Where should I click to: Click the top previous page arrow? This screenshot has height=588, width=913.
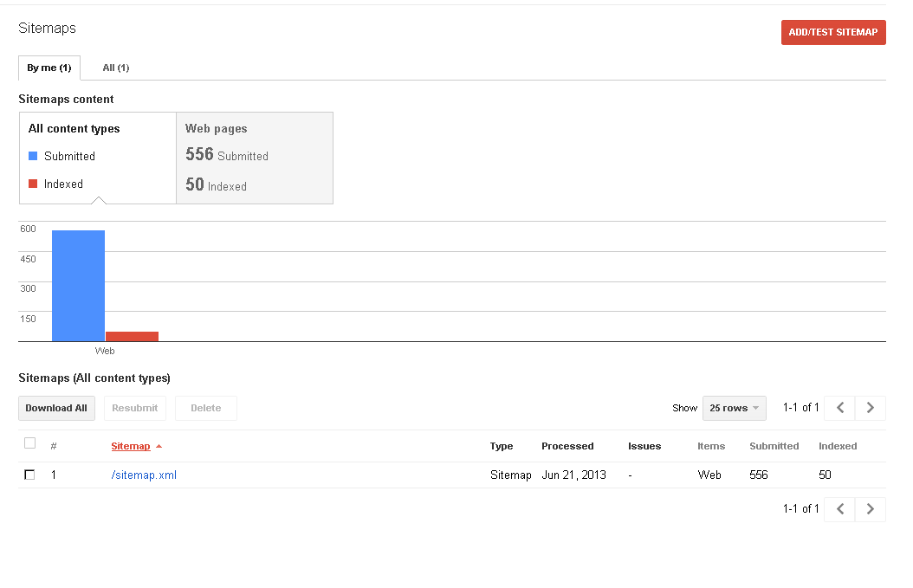tap(839, 408)
